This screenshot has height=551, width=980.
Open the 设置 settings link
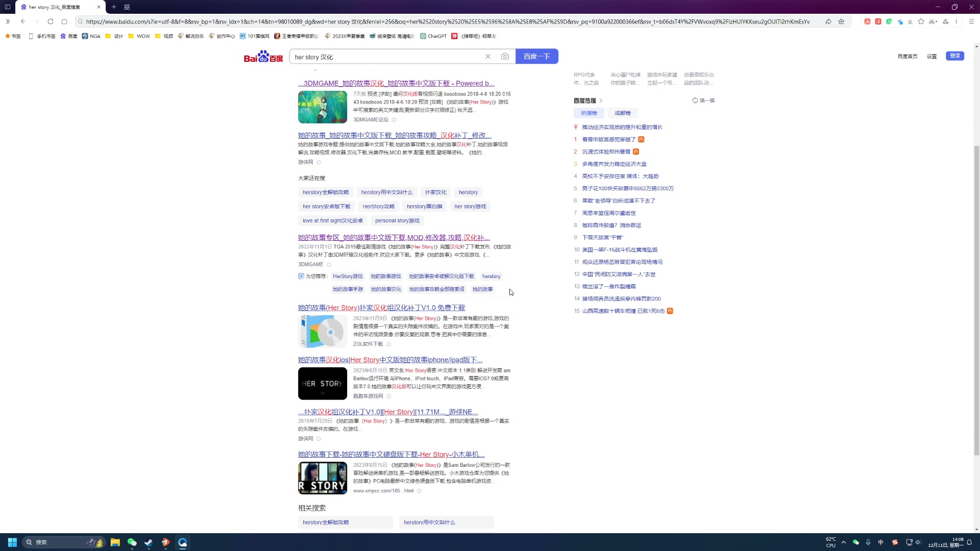click(932, 57)
